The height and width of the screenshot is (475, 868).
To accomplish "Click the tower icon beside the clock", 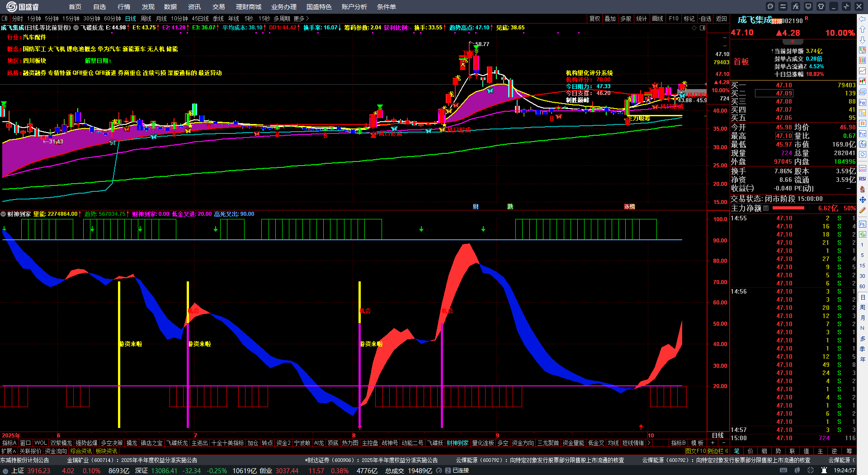I will coord(825,470).
